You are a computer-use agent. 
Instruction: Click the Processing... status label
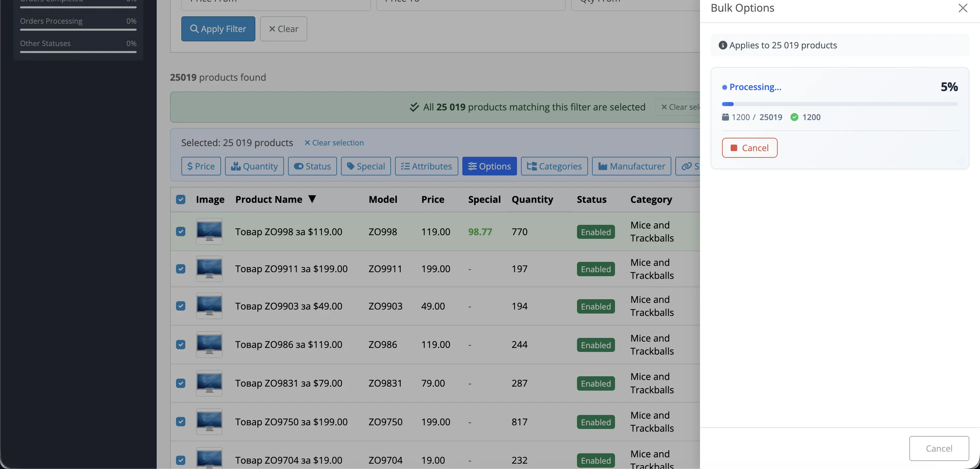click(755, 87)
